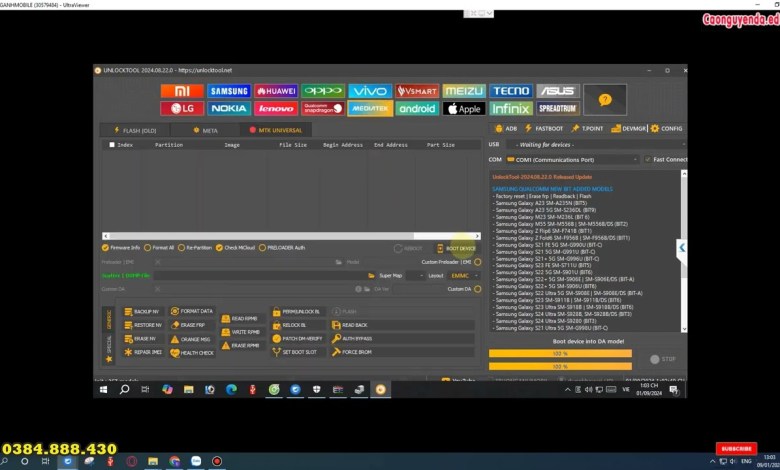Open the FLASH (OLD) tab
Image resolution: width=780 pixels, height=470 pixels.
(134, 130)
